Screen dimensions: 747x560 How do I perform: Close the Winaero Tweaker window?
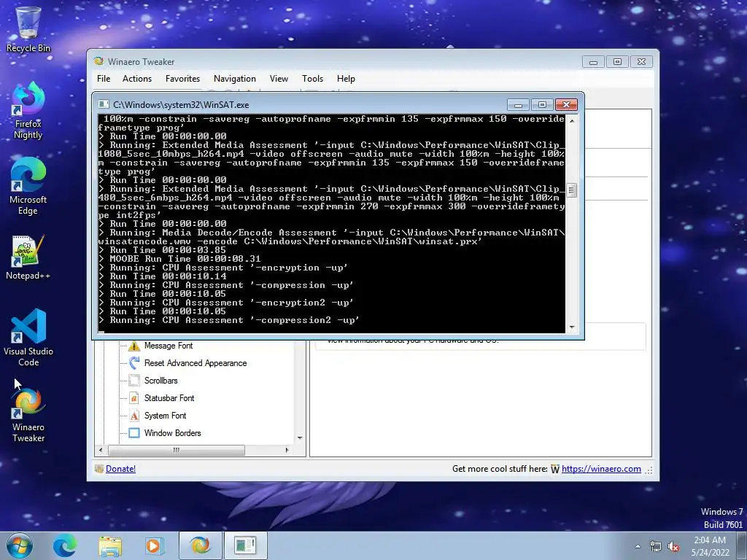[x=642, y=62]
